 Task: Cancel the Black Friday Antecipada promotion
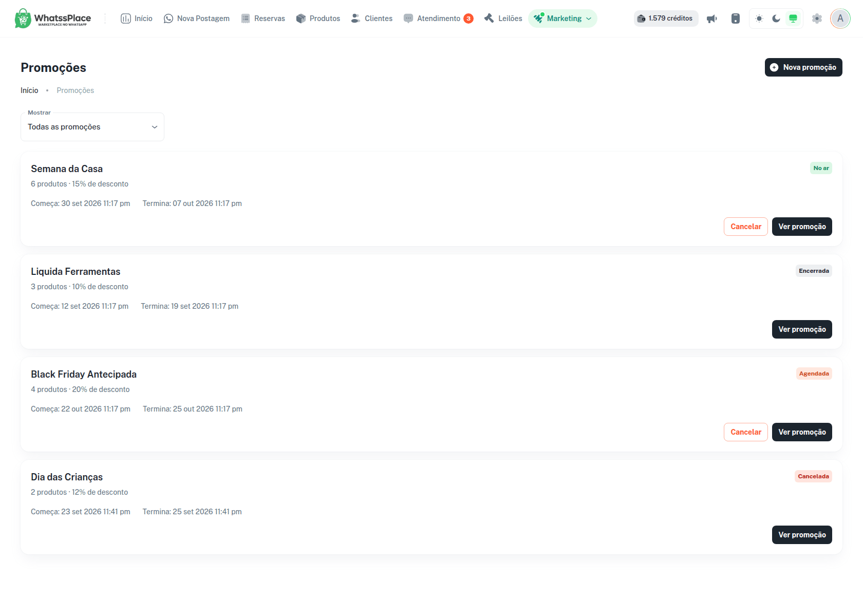click(746, 432)
